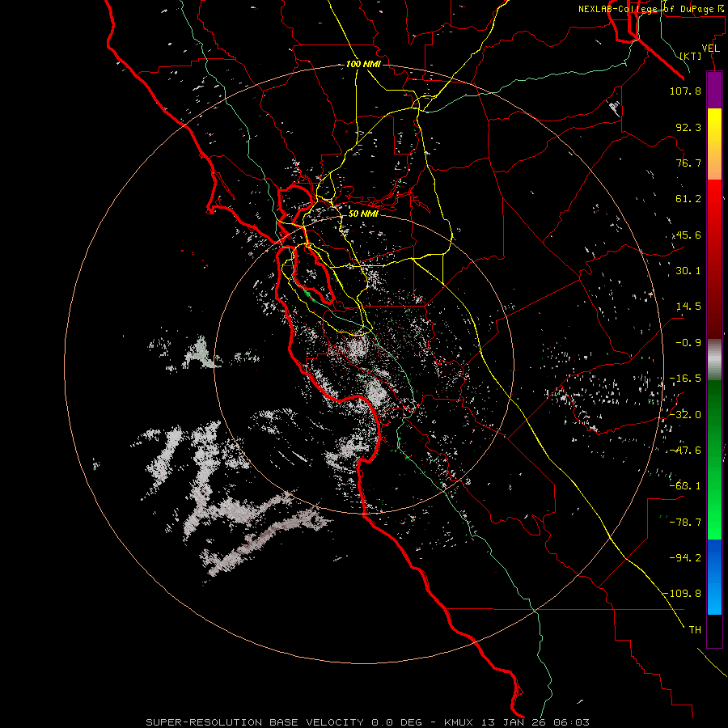The height and width of the screenshot is (728, 728).
Task: Click the -47.6 velocity scale value
Action: 685,451
